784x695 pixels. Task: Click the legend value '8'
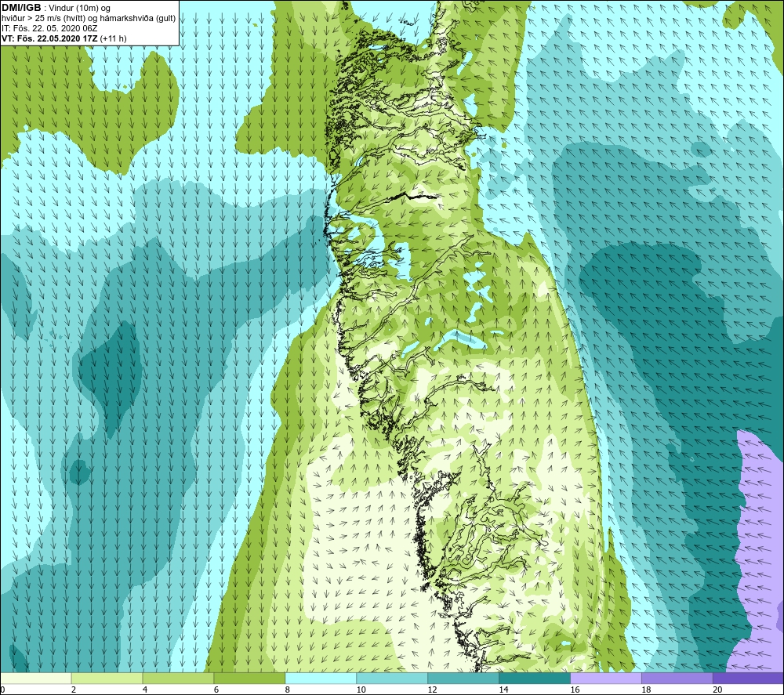point(288,690)
